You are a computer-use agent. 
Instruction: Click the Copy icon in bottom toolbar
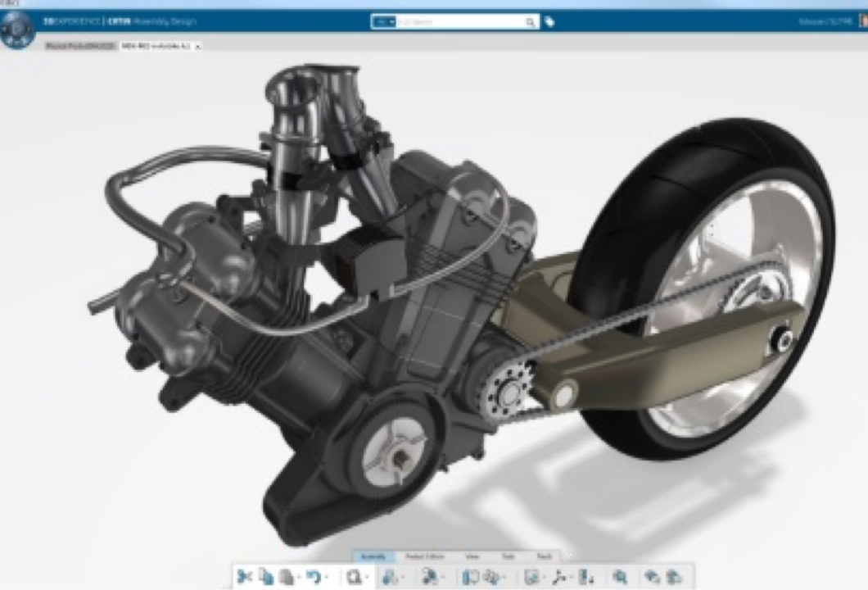[x=265, y=577]
